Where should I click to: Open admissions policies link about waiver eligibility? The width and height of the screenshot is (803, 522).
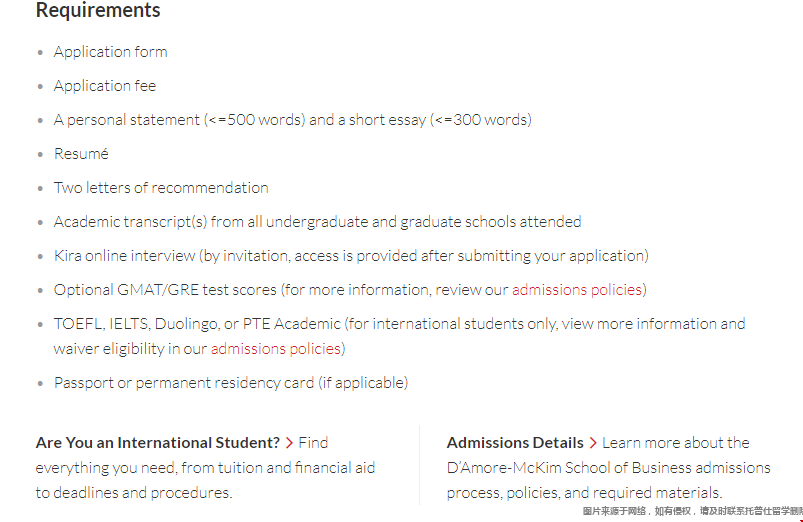276,349
